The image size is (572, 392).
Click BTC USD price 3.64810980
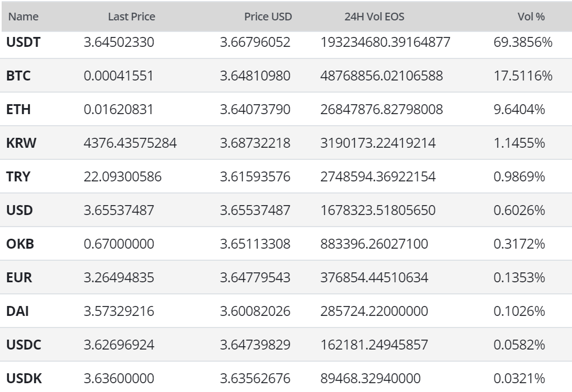click(255, 76)
